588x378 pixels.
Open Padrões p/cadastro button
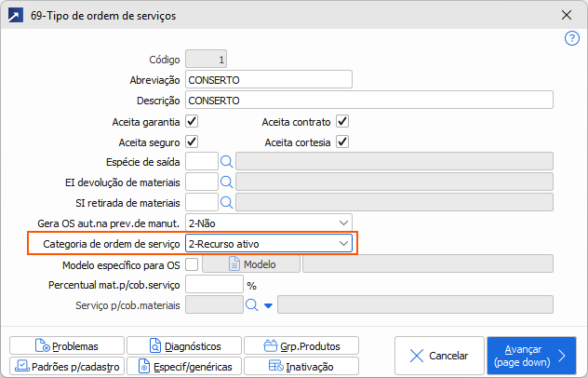(x=67, y=366)
